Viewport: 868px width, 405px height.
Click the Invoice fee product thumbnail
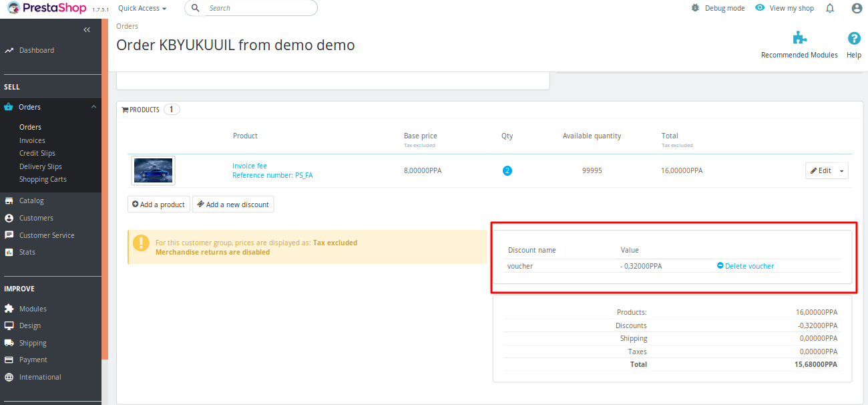point(153,170)
